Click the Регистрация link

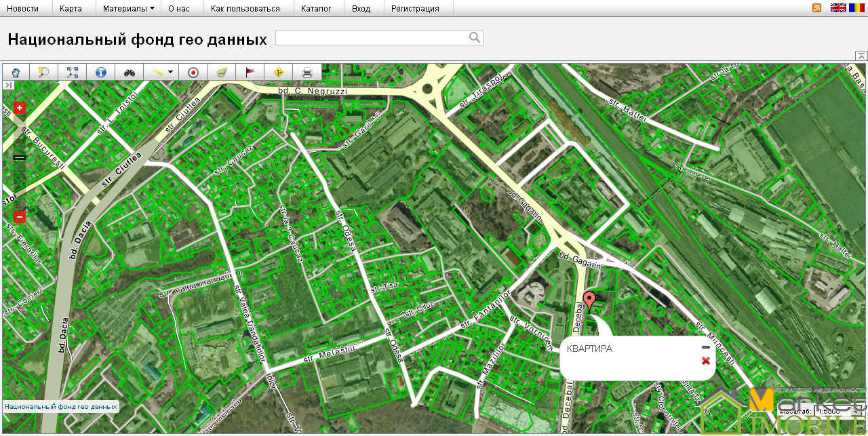pos(415,9)
